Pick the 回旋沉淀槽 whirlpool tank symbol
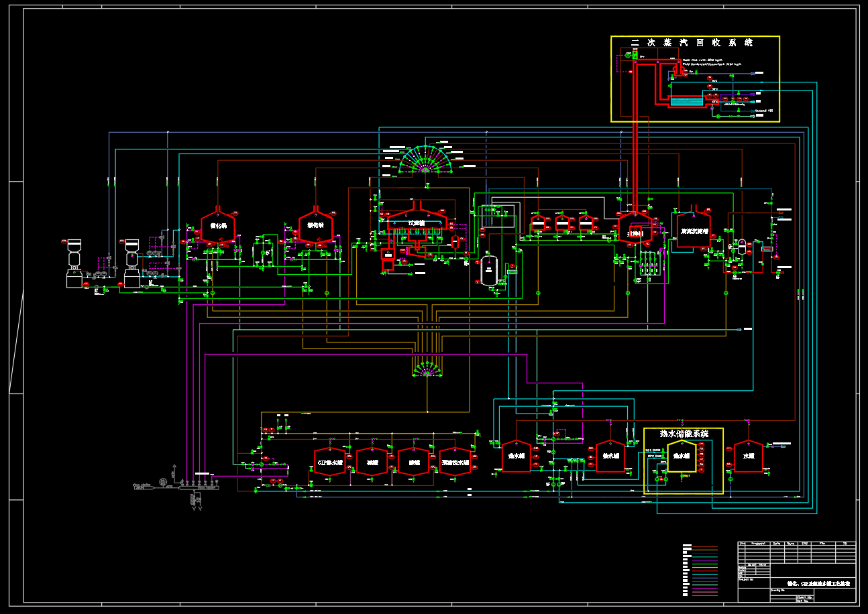 click(693, 230)
